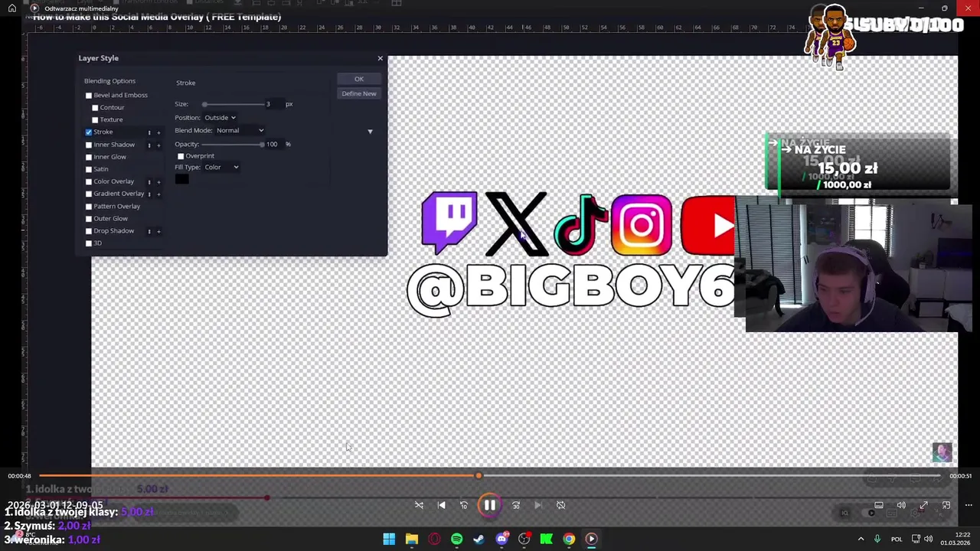Open Opera browser from the taskbar
The image size is (980, 551).
point(434,539)
